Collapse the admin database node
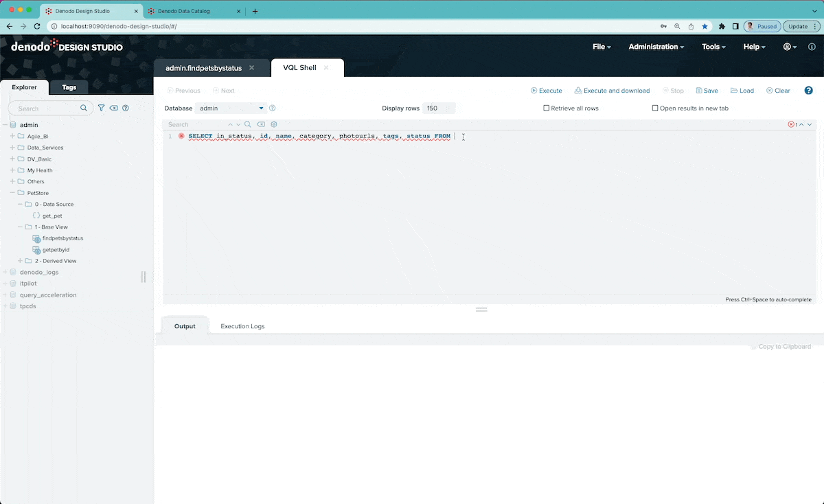824x504 pixels. coord(5,125)
